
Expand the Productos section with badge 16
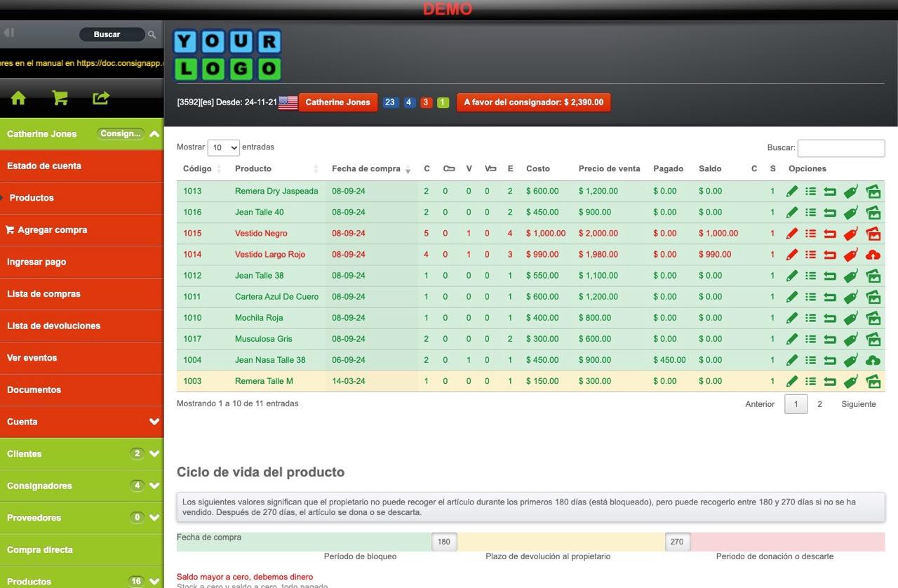(154, 581)
